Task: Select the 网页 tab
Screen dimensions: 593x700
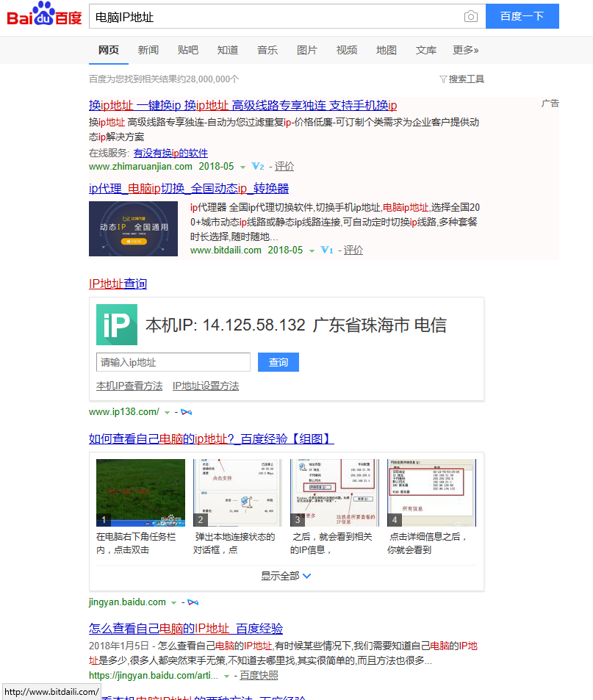Action: point(109,50)
